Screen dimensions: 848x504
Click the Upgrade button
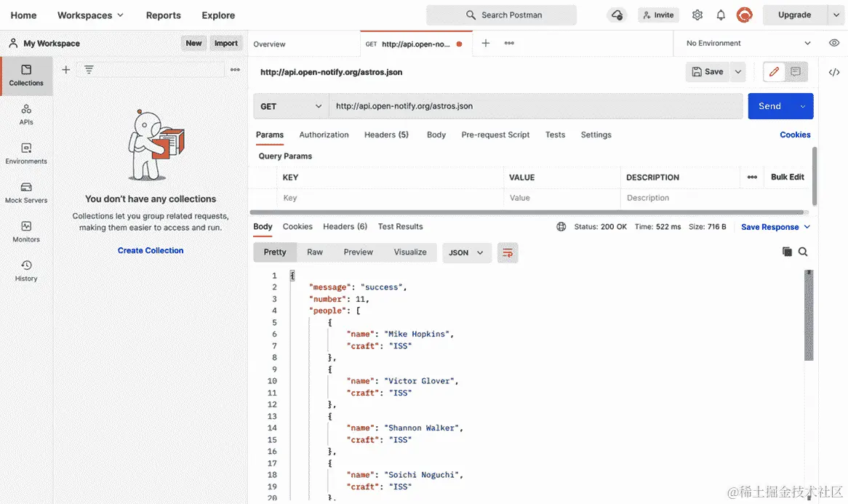(794, 15)
